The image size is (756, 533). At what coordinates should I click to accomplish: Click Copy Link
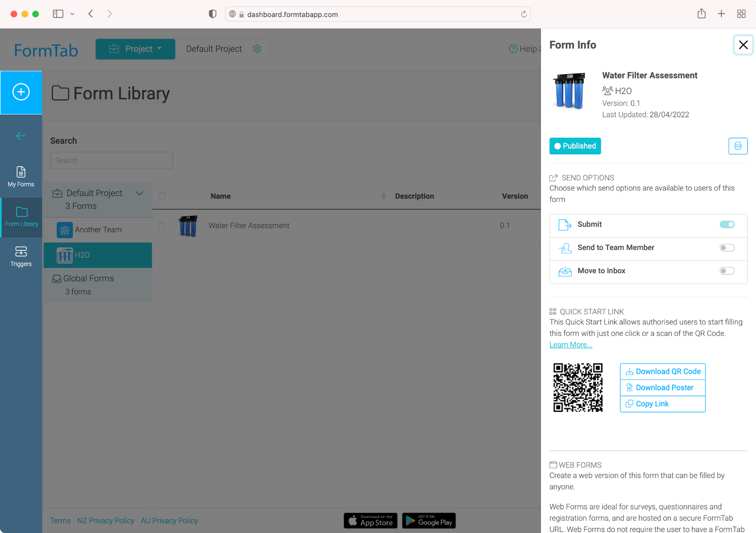[x=663, y=404]
